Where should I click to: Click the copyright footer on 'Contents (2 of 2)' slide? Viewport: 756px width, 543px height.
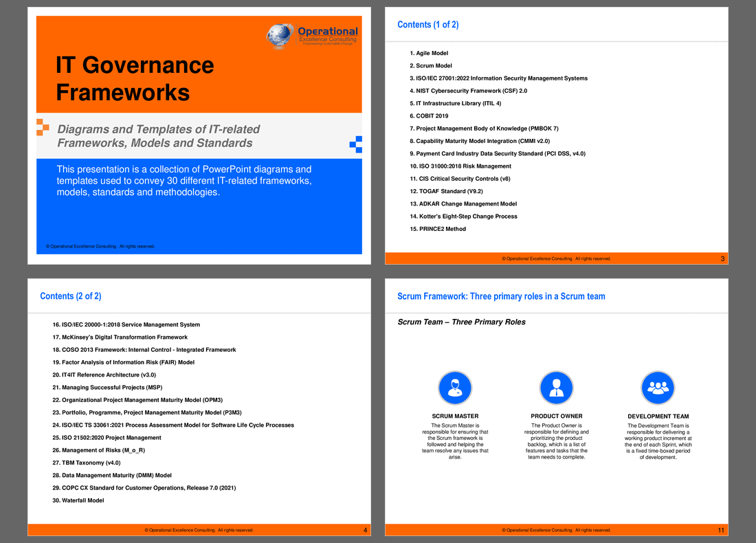199,530
